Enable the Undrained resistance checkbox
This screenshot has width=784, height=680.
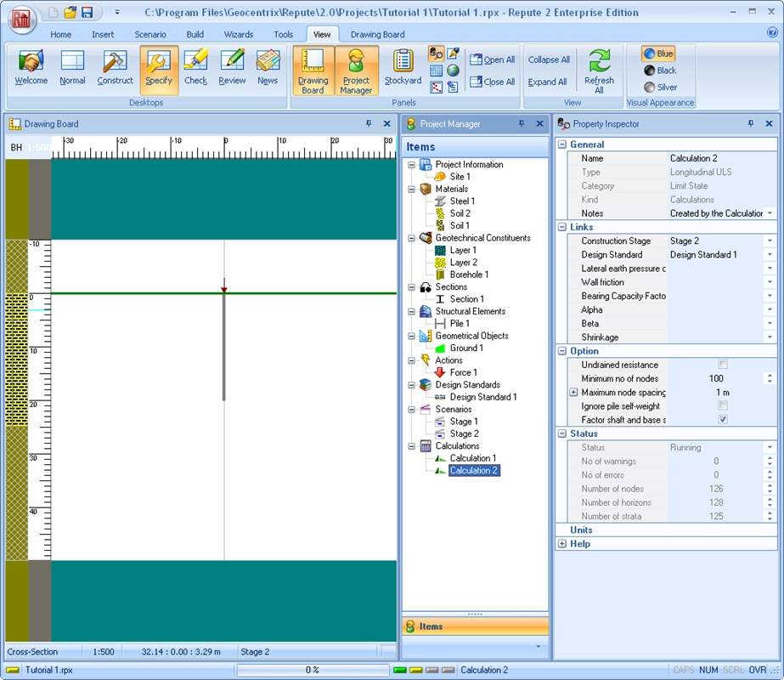tap(723, 365)
